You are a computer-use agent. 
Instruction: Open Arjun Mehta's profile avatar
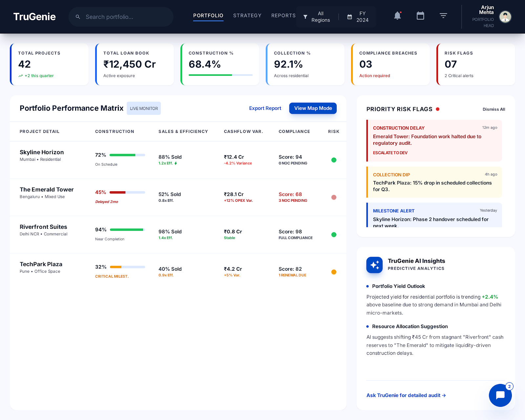coord(505,17)
